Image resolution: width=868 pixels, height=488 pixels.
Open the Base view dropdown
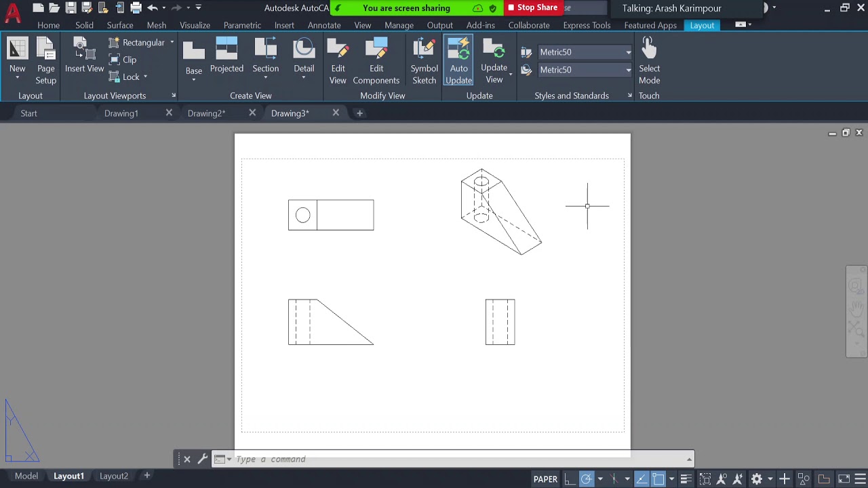(x=193, y=80)
